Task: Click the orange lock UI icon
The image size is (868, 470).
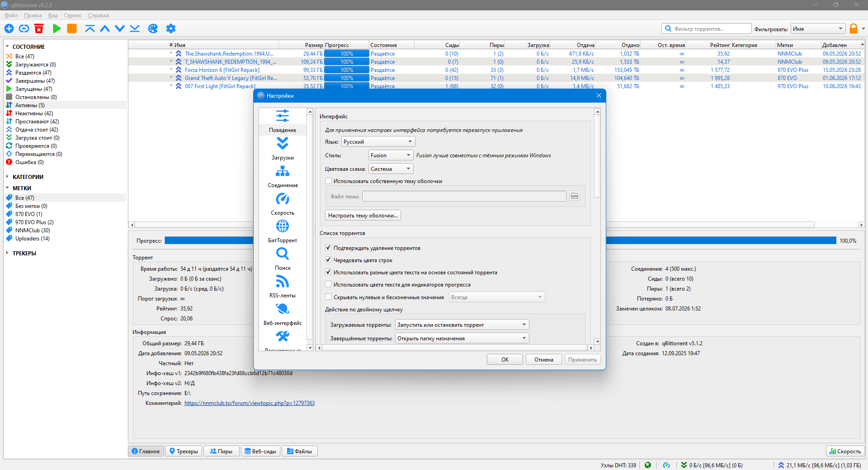Action: 854,28
